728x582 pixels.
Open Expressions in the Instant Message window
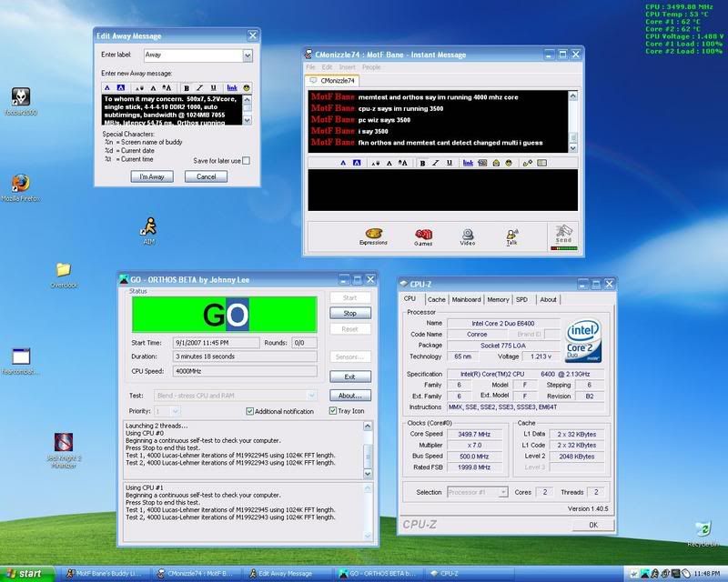[x=373, y=236]
